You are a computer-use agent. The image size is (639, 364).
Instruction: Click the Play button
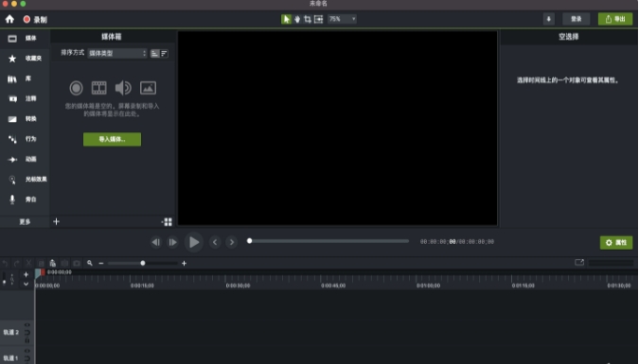click(193, 242)
